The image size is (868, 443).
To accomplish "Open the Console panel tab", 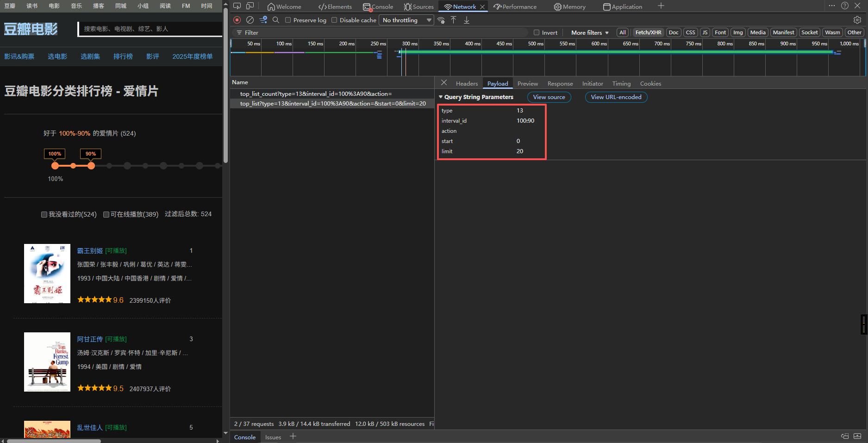I will (378, 6).
